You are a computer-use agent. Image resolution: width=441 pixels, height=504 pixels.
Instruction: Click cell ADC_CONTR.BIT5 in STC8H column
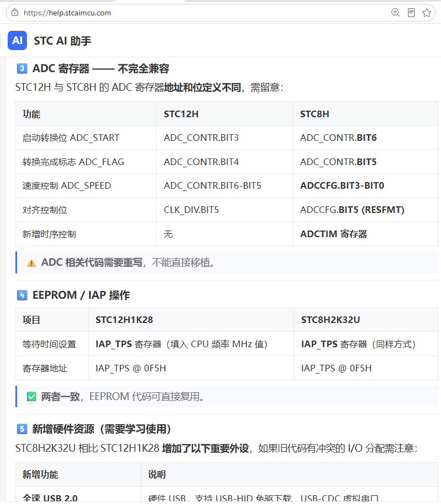365,162
